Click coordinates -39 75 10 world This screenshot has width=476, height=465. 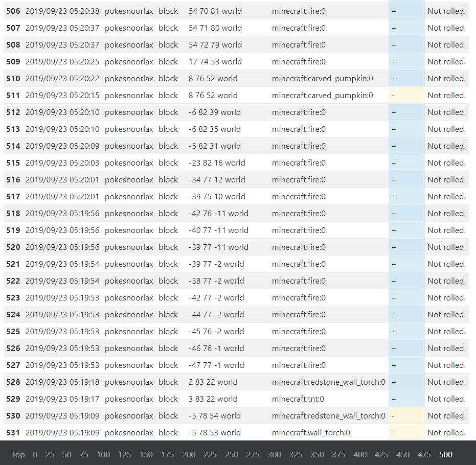tap(217, 197)
